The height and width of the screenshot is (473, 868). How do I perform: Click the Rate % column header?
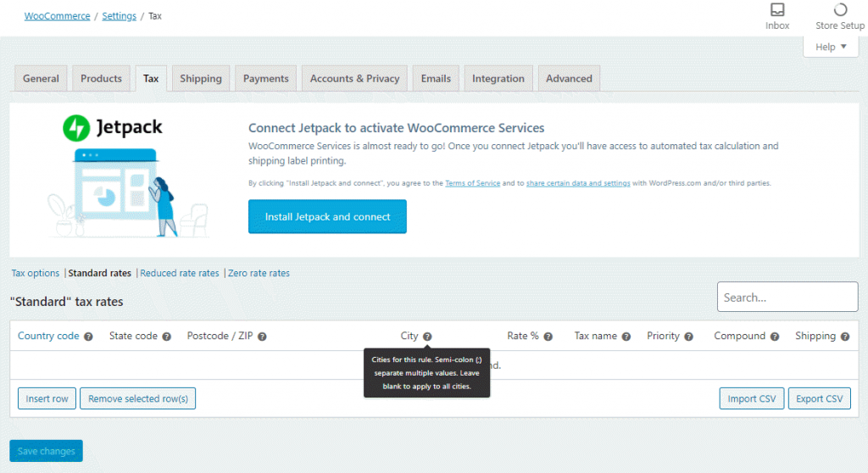[x=522, y=336]
